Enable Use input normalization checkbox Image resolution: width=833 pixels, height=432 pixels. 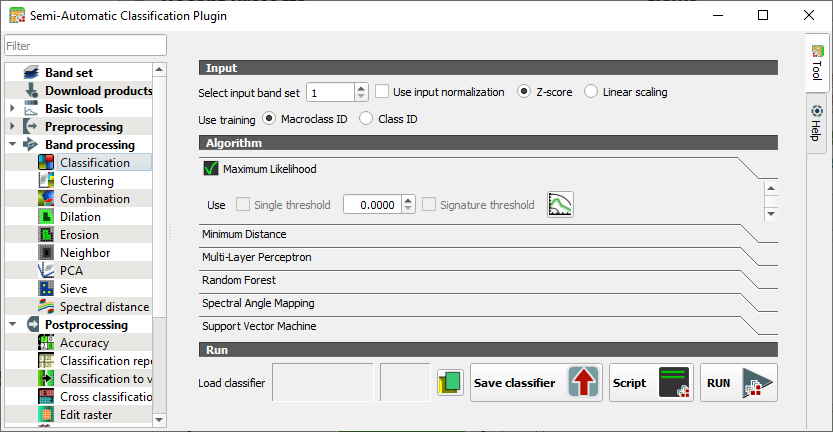pos(382,92)
